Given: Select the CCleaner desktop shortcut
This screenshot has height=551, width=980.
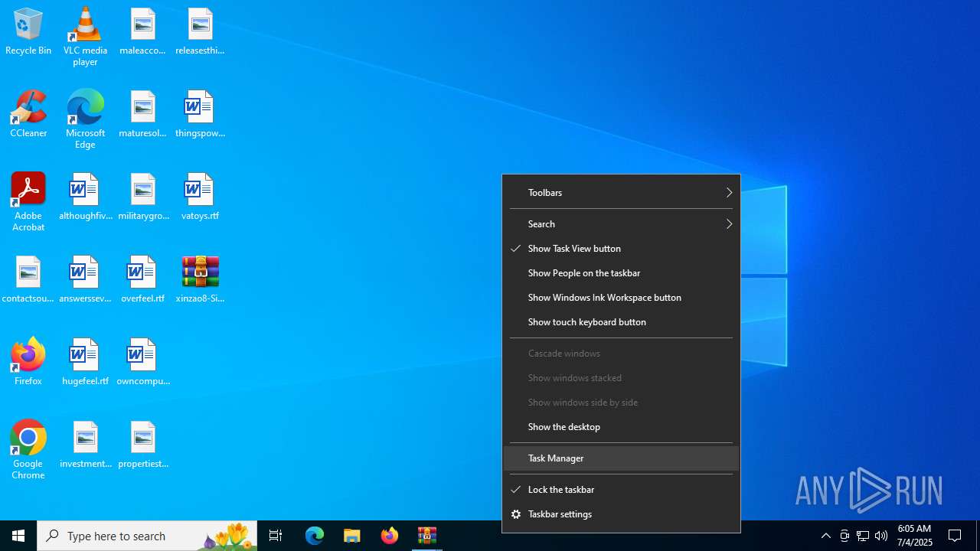Looking at the screenshot, I should 28,115.
